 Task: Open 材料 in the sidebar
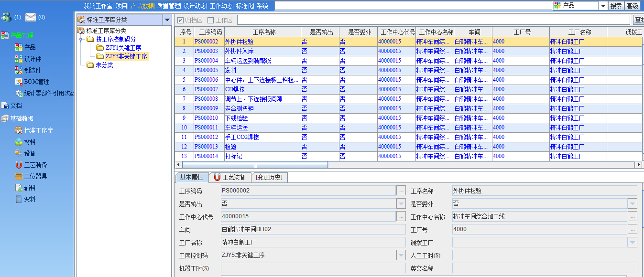[x=30, y=142]
